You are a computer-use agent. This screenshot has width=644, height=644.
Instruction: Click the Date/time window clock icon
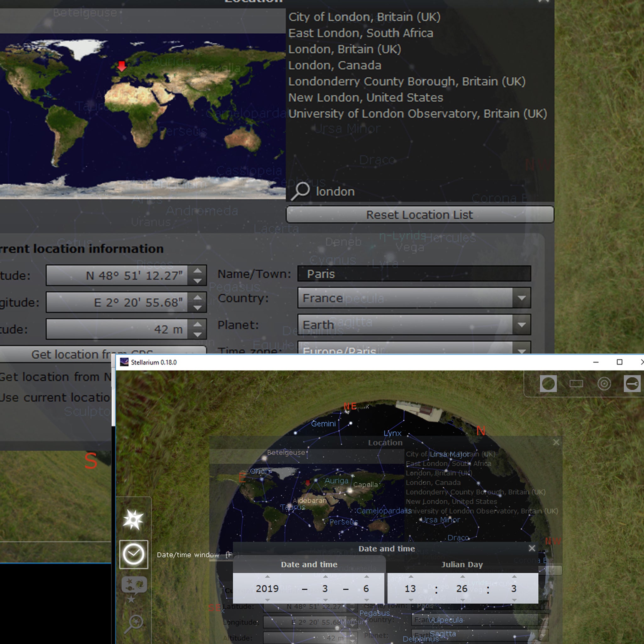pos(133,554)
